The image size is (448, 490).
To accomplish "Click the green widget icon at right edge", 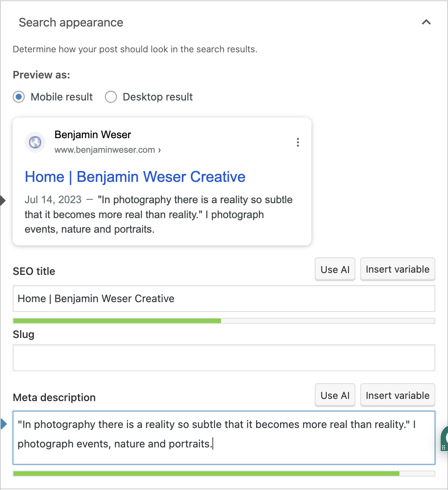I will pos(444,438).
